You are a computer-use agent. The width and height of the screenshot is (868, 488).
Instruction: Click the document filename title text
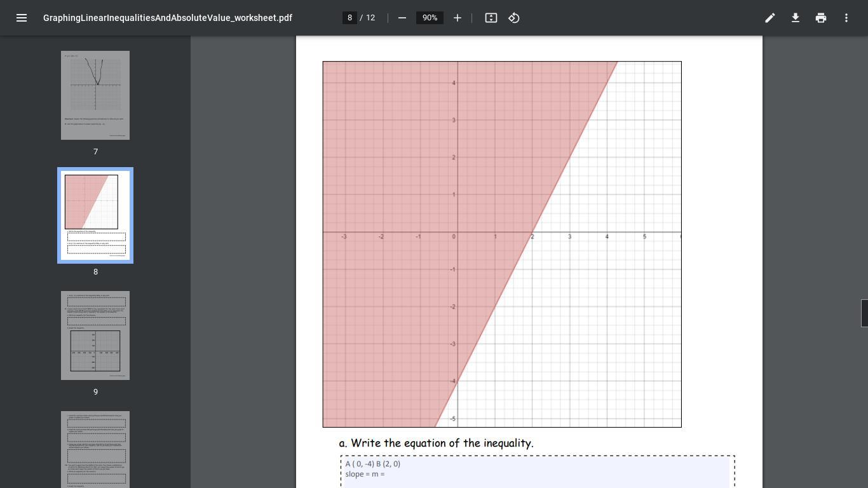(168, 18)
